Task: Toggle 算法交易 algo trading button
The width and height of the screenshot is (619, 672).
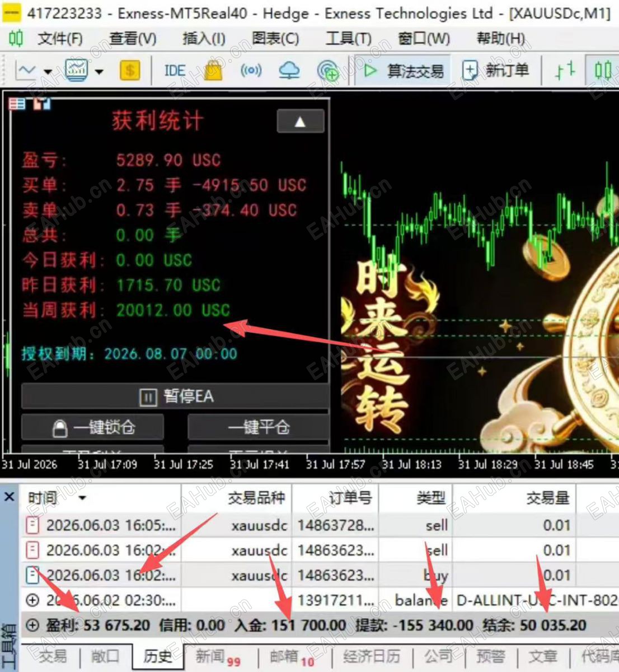Action: (x=402, y=71)
